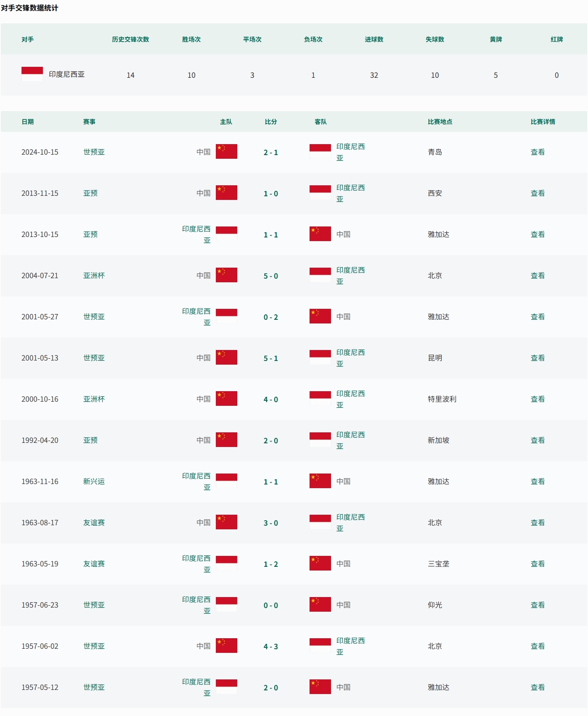Click 查看 for the 1957-06-02 match
This screenshot has width=588, height=716.
pos(537,646)
